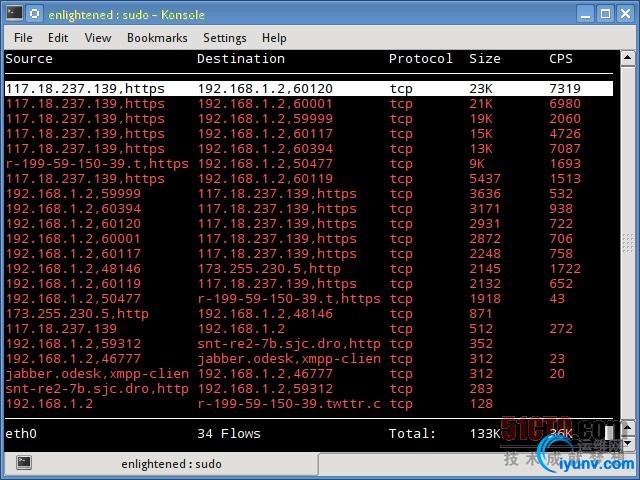Click the Konsole terminal icon in title bar
Viewport: 640px width, 480px height.
pyautogui.click(x=14, y=13)
